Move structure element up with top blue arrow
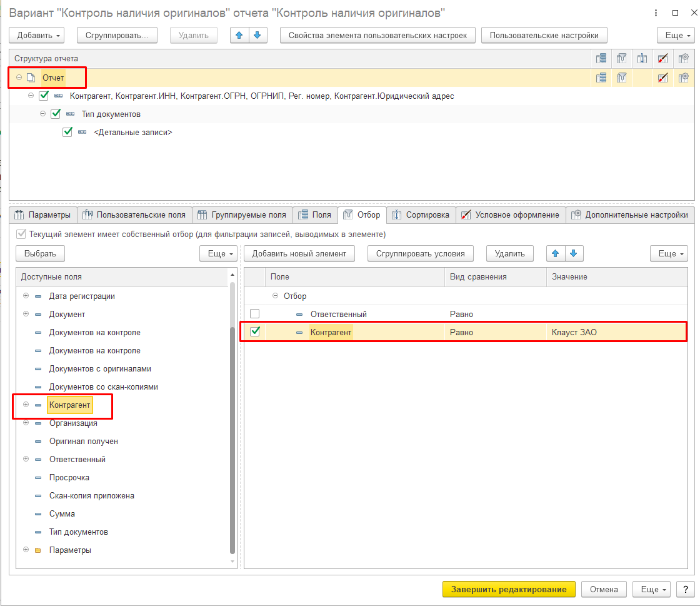Screen dimensions: 700x606 tap(239, 35)
